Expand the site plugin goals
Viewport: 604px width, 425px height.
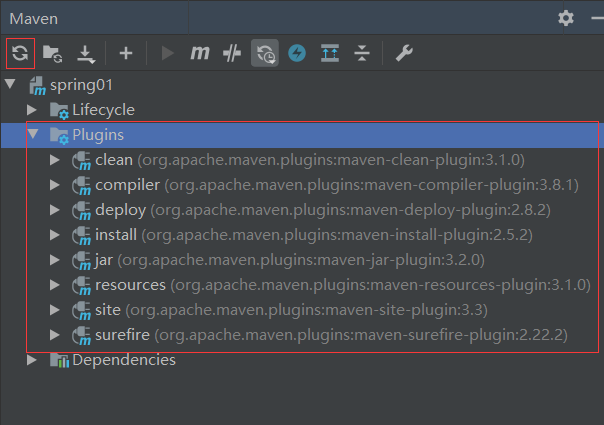point(55,310)
